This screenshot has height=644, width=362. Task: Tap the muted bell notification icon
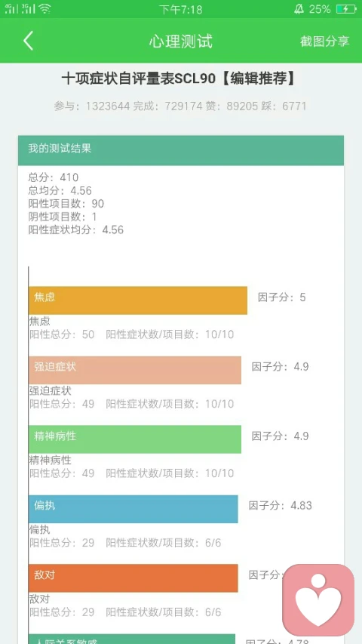[x=299, y=8]
